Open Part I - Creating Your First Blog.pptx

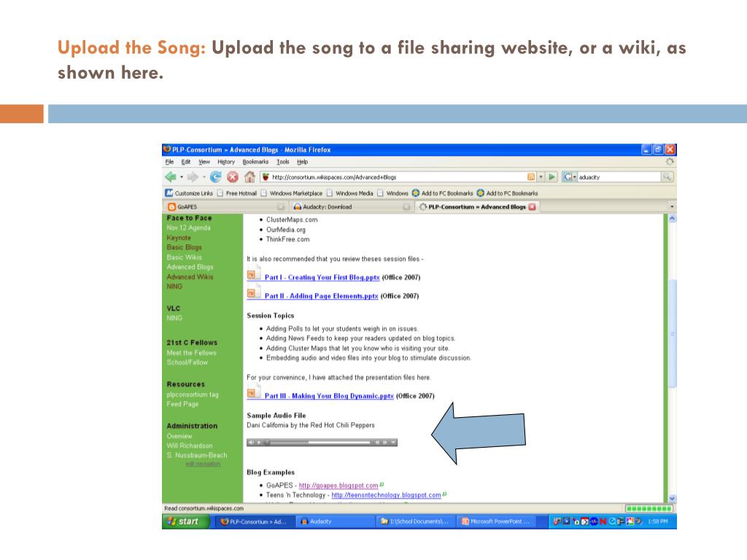coord(322,277)
